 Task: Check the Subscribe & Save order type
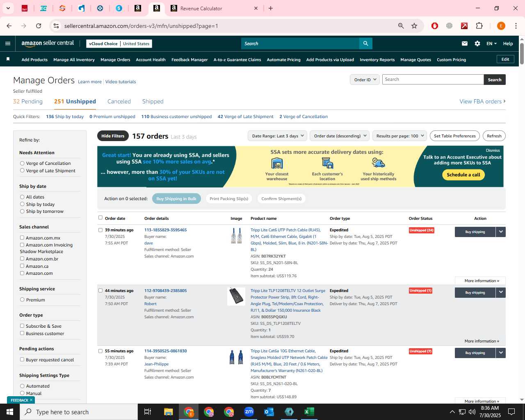pyautogui.click(x=22, y=326)
